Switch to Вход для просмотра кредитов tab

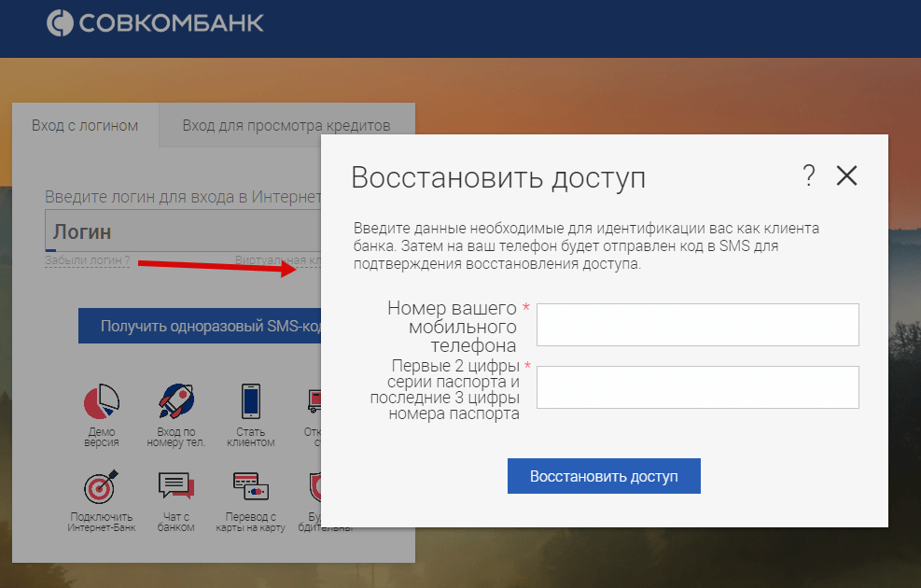[286, 126]
